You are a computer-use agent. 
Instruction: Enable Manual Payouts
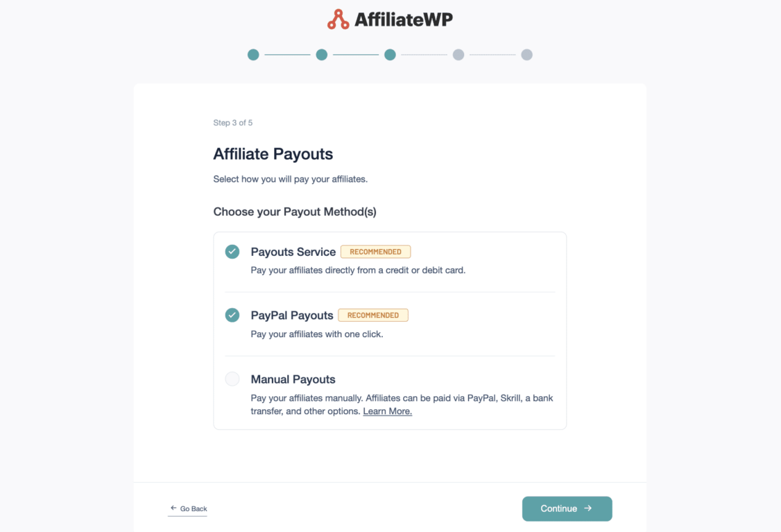point(232,379)
